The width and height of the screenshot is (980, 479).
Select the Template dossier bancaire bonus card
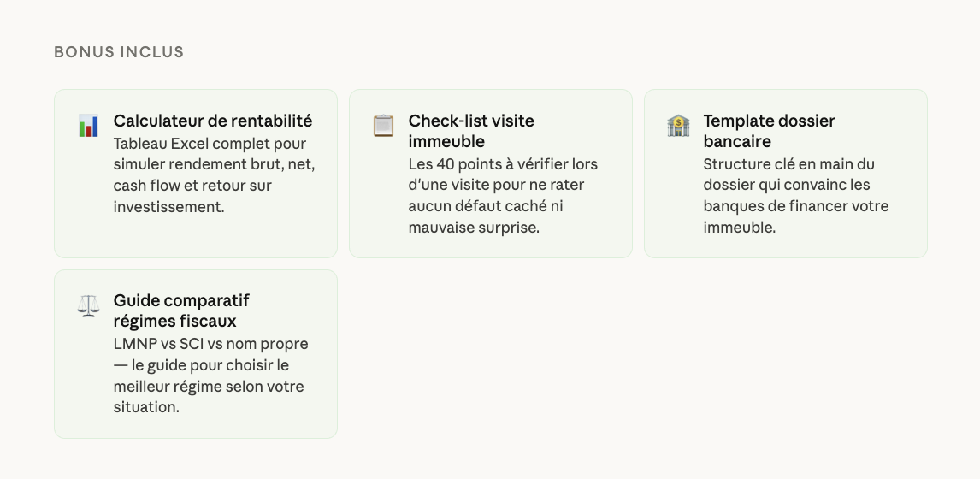click(x=785, y=244)
